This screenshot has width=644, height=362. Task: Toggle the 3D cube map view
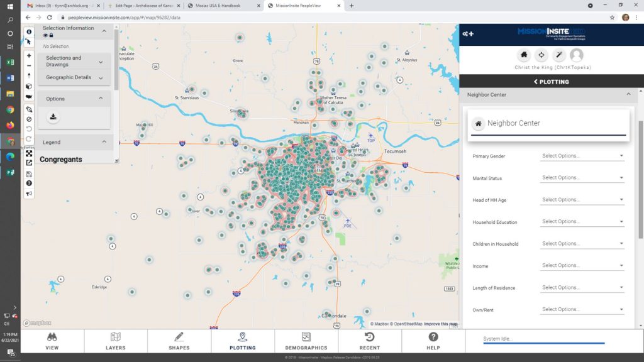click(29, 86)
